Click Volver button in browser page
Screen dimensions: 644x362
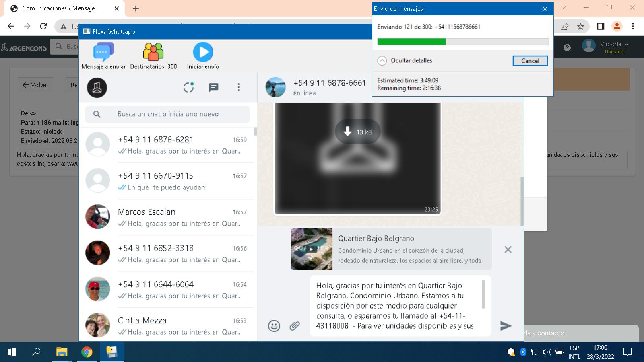click(35, 85)
